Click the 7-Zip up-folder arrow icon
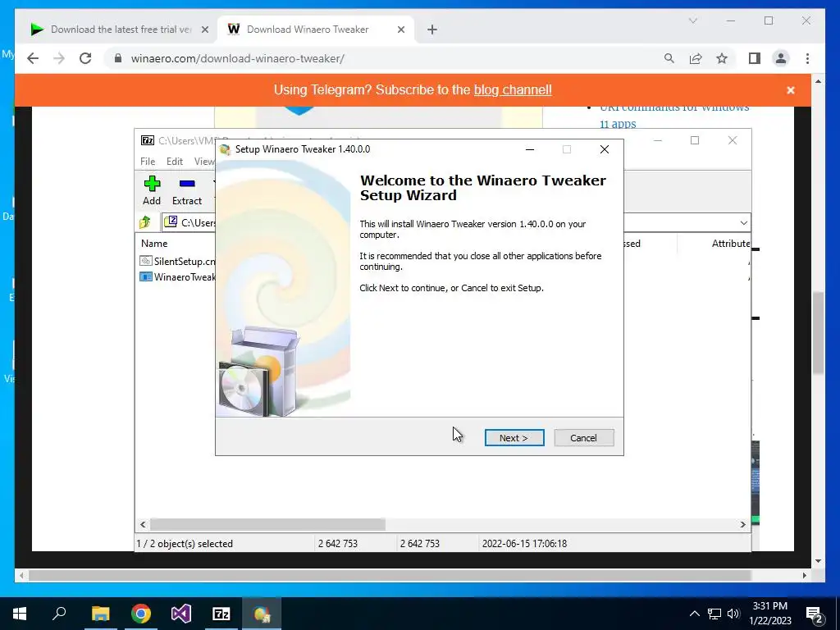The height and width of the screenshot is (630, 840). [145, 221]
